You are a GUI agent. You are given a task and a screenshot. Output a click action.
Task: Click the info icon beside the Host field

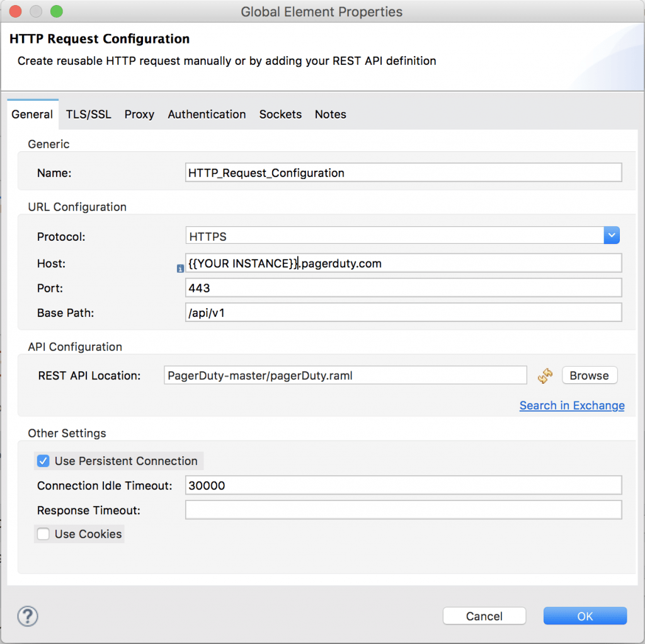point(180,268)
